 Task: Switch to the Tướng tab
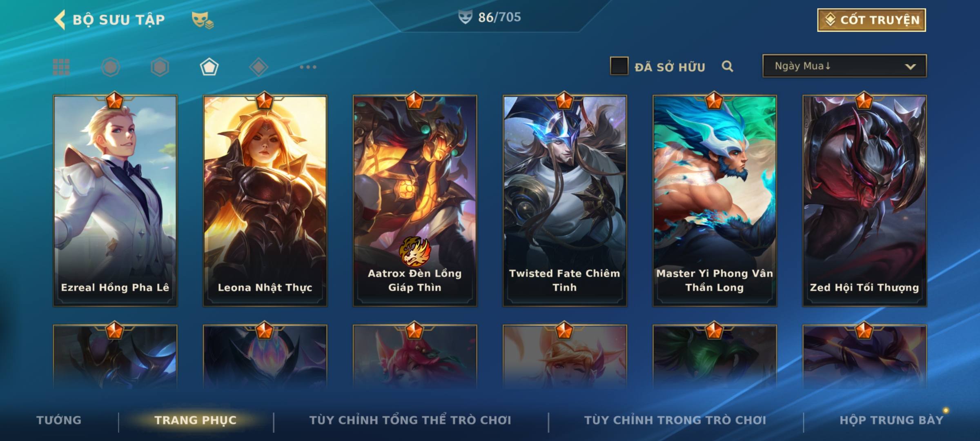[59, 420]
